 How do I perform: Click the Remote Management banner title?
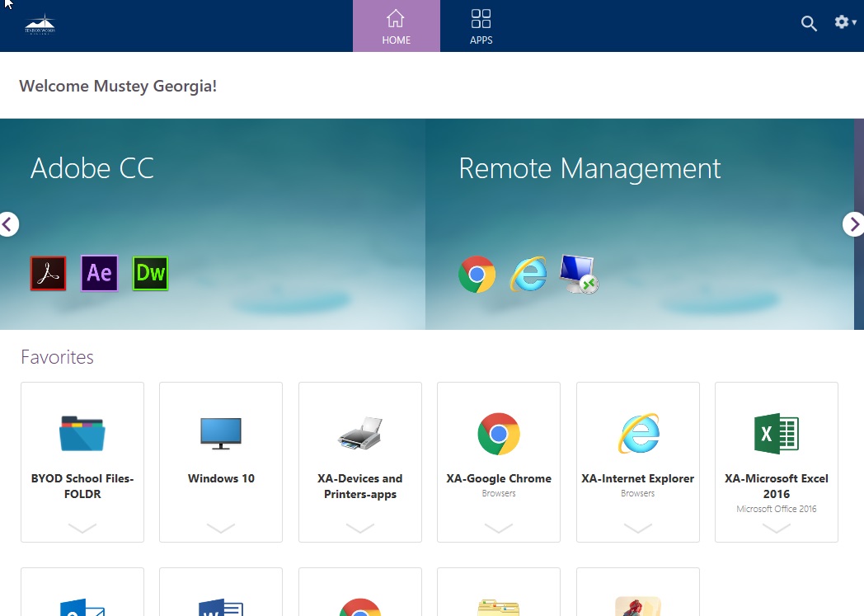(x=589, y=168)
